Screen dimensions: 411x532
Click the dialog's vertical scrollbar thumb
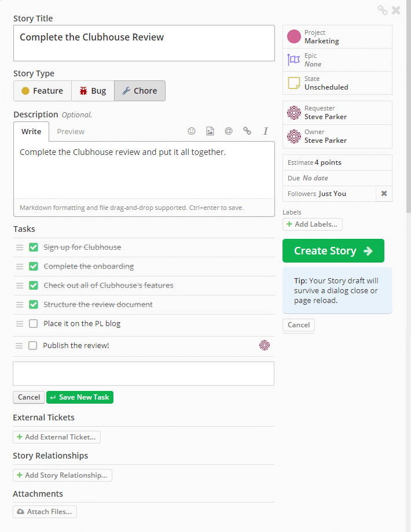pyautogui.click(x=408, y=106)
